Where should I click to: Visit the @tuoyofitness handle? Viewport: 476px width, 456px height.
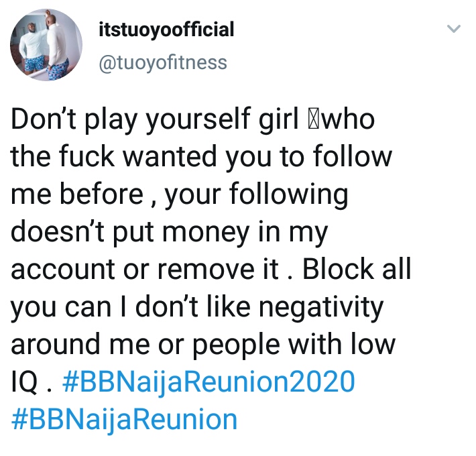(163, 63)
